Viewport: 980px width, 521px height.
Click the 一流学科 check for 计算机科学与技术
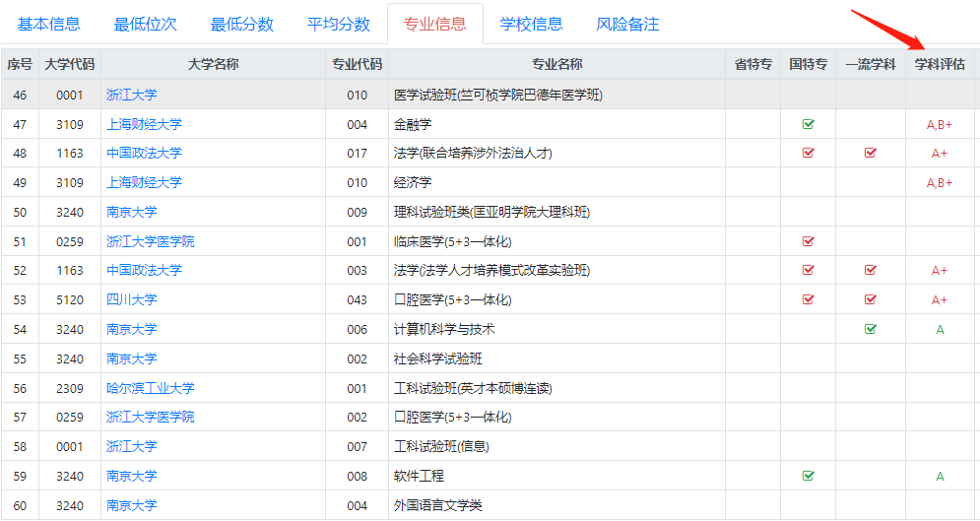tap(870, 329)
